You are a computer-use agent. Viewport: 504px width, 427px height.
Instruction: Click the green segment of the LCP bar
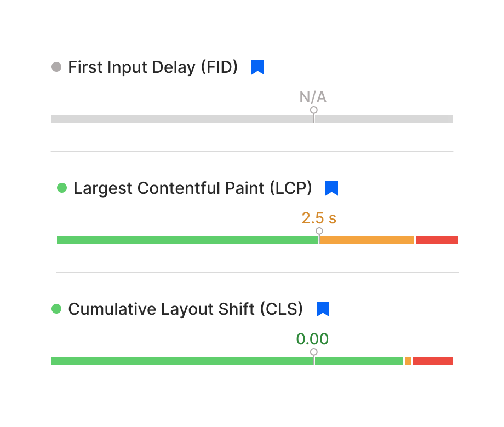point(187,240)
